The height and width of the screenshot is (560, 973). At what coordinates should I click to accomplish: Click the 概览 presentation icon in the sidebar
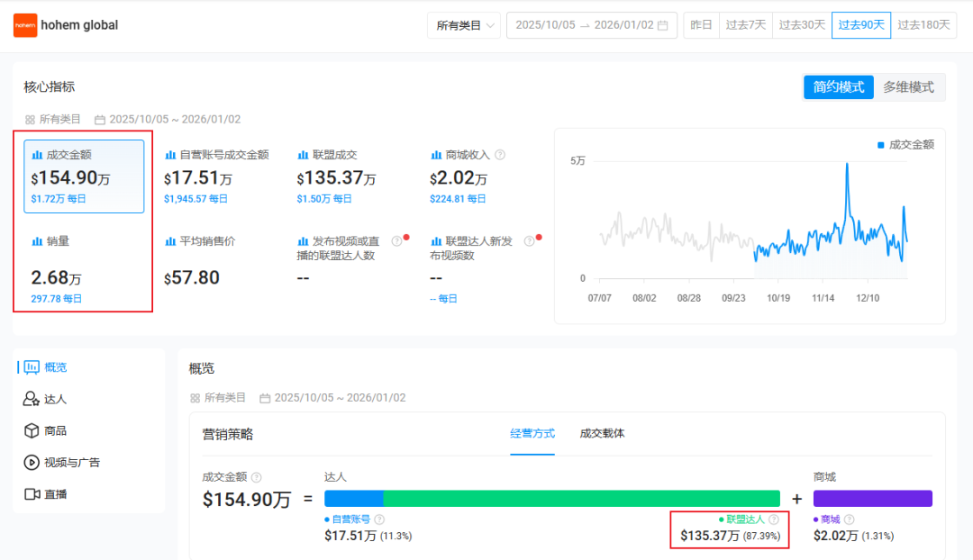pos(33,366)
